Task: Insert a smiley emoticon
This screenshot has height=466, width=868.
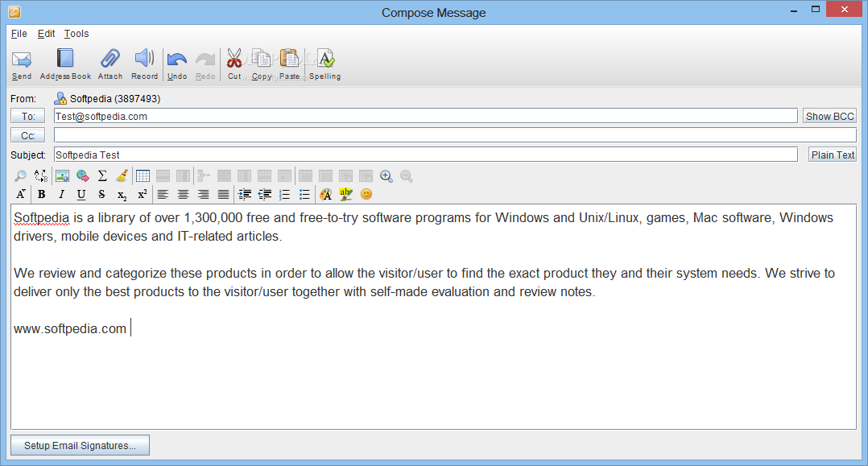Action: tap(366, 194)
